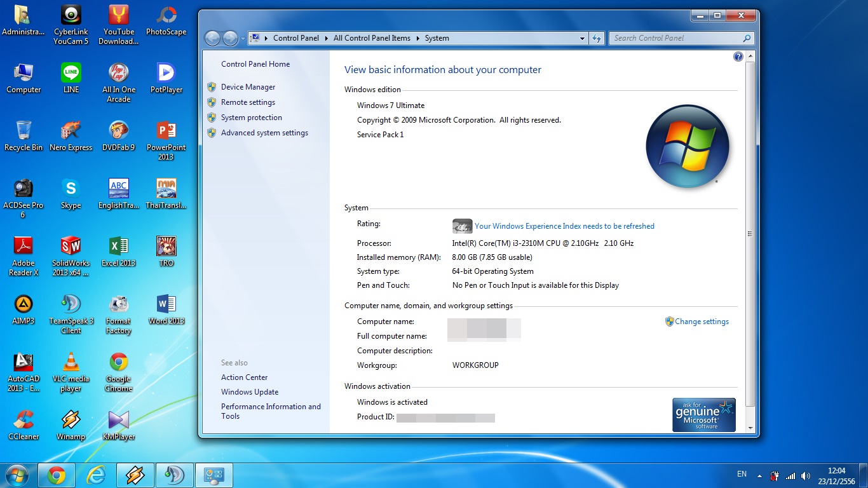868x488 pixels.
Task: Open the Skype desktop icon
Action: pos(71,189)
